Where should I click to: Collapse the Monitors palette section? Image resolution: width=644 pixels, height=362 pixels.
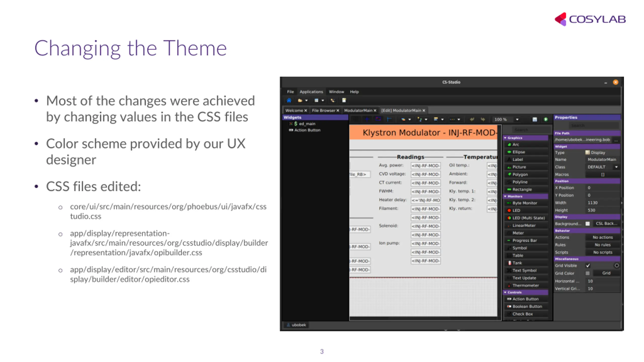(505, 197)
